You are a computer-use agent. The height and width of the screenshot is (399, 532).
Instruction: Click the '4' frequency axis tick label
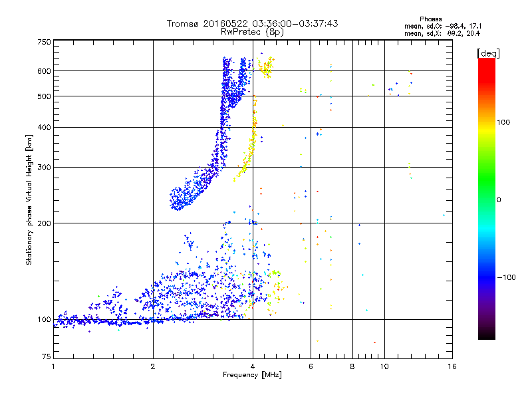pos(253,366)
